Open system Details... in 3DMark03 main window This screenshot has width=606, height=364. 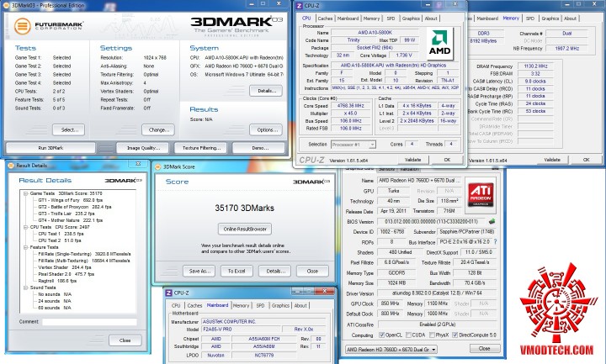click(266, 91)
